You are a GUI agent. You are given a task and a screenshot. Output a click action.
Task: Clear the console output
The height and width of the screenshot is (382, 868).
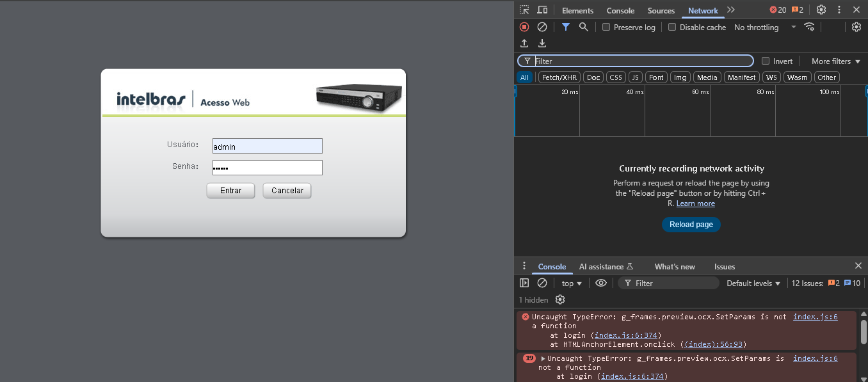tap(542, 283)
